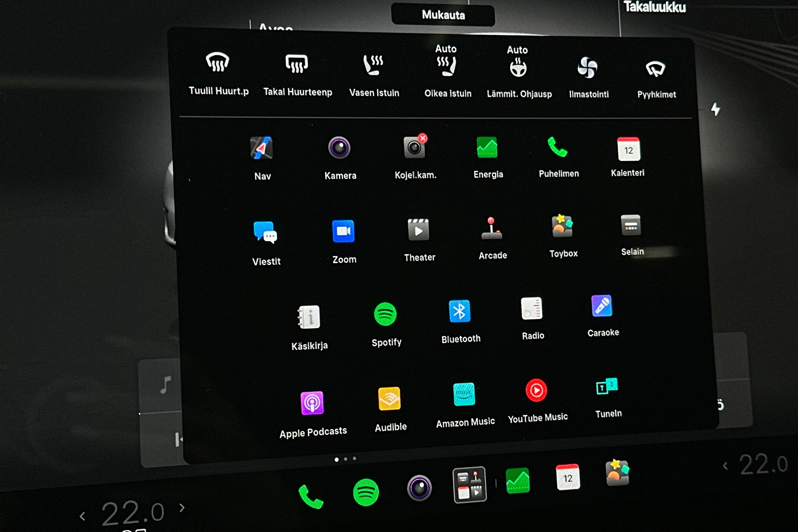Tap the Takaluukku trunk label
Screen dimensions: 798x532
pos(655,7)
